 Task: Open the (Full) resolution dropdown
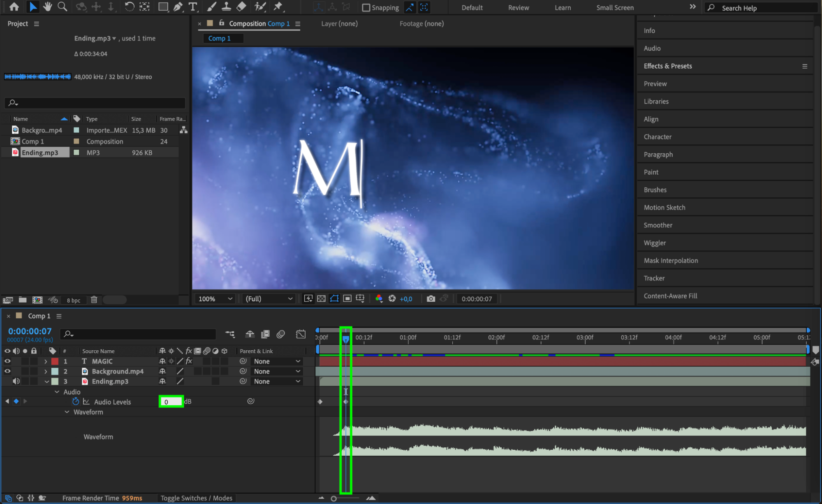pyautogui.click(x=269, y=299)
